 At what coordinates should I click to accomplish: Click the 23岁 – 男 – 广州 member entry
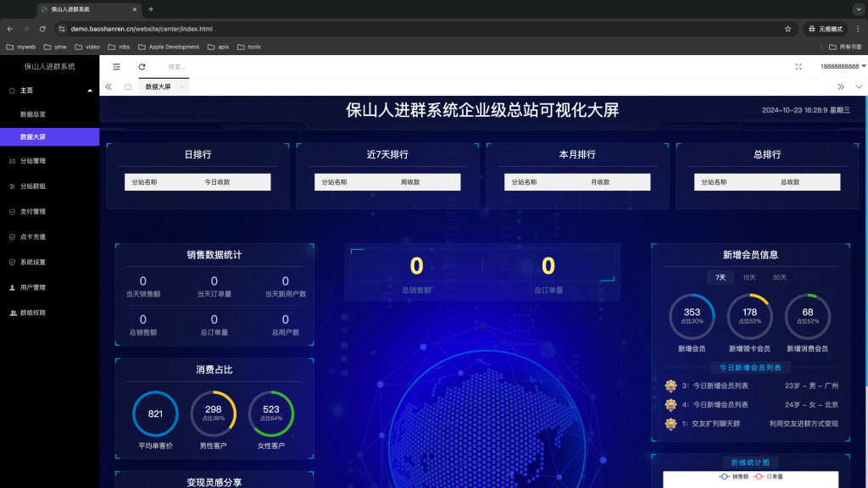click(x=811, y=385)
